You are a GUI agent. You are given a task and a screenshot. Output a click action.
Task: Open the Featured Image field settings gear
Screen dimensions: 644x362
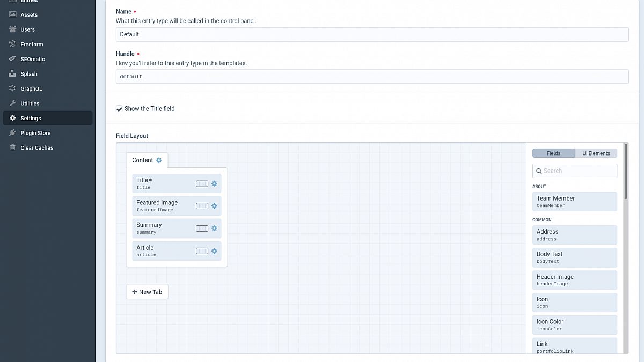tap(214, 206)
